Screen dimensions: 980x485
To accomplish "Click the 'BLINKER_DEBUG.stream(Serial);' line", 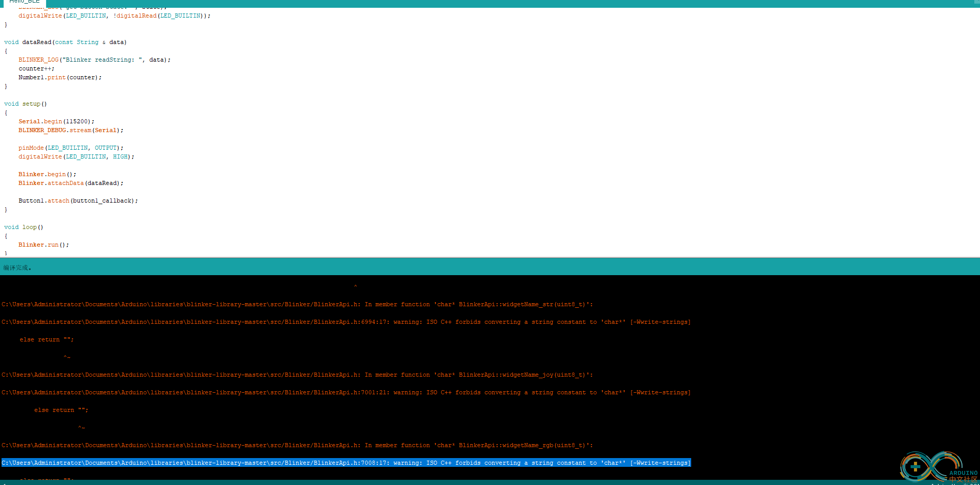I will [71, 131].
